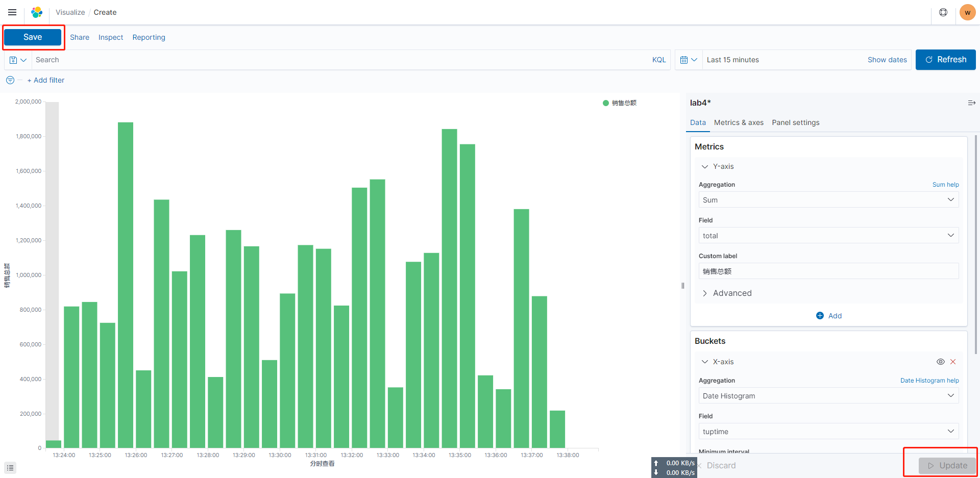Click the lab4* index pattern title
Viewport: 980px width, 478px height.
click(700, 103)
